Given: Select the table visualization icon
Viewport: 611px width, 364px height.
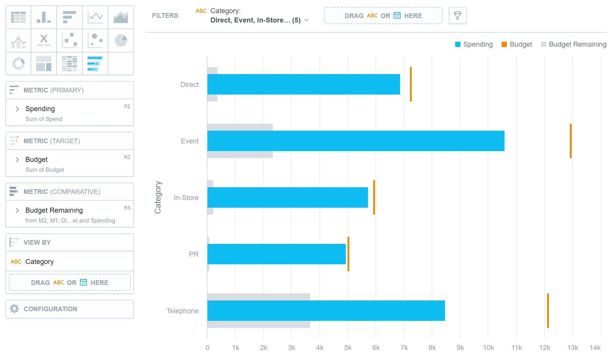Looking at the screenshot, I should pyautogui.click(x=18, y=17).
